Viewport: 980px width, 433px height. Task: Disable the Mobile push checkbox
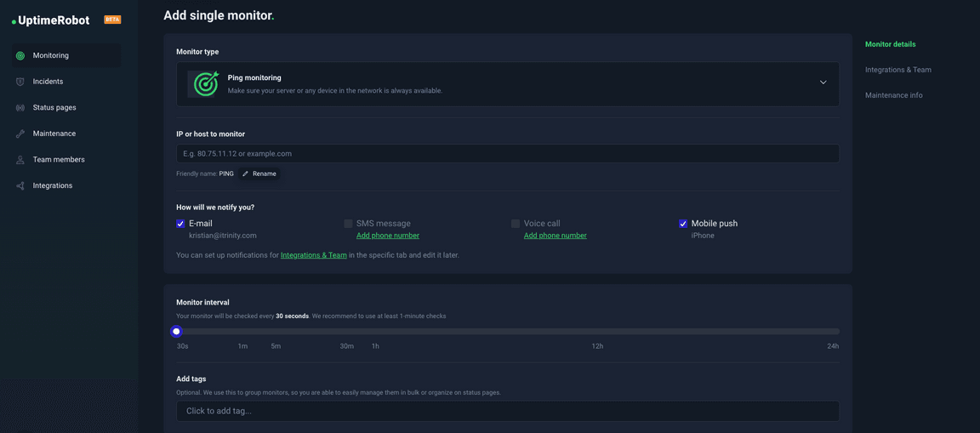pyautogui.click(x=683, y=224)
